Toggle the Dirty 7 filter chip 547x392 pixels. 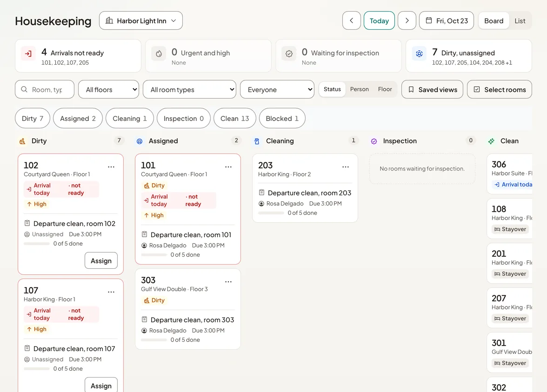coord(33,119)
